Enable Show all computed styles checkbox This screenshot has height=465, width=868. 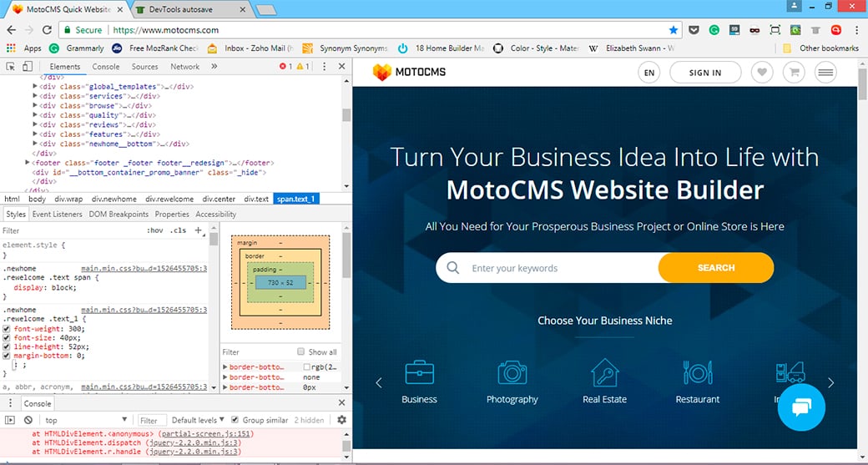301,352
